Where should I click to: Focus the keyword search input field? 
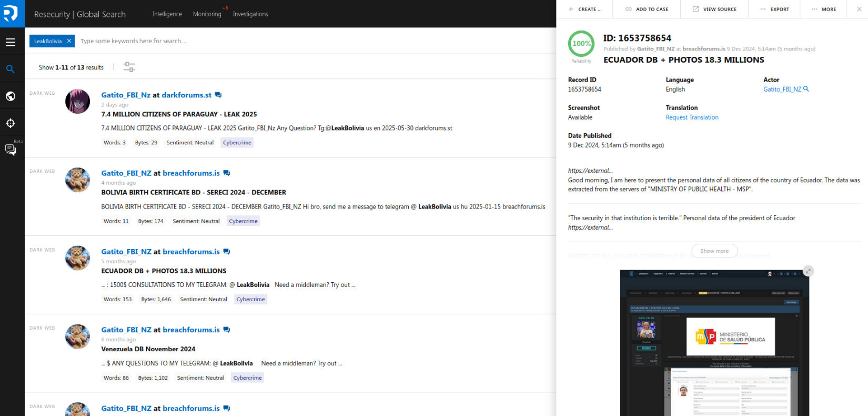[x=316, y=41]
